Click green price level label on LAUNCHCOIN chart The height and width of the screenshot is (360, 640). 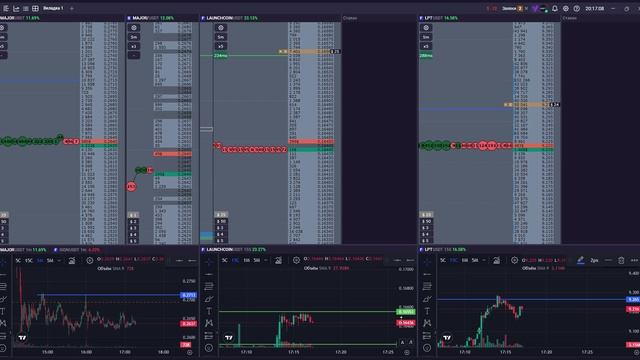coord(406,312)
